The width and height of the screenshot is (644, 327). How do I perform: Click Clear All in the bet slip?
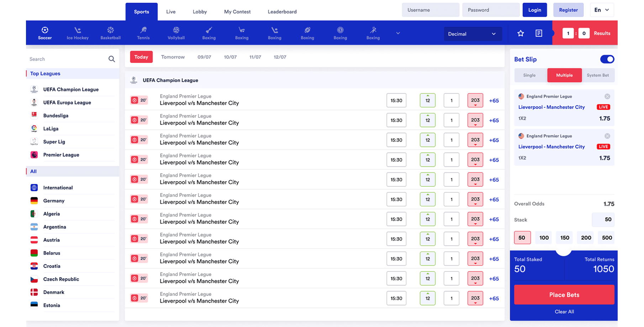(564, 311)
